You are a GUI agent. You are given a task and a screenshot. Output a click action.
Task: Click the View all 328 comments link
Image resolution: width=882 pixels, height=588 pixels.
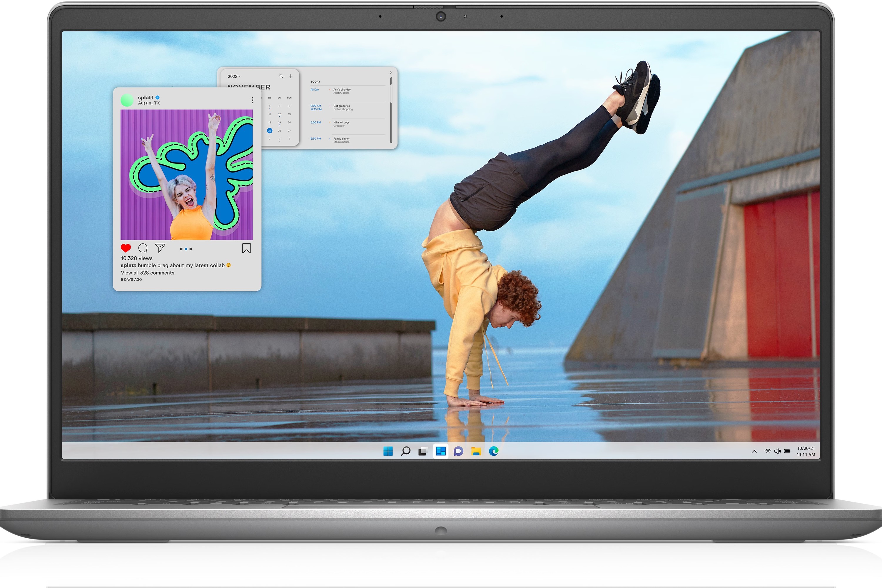pyautogui.click(x=147, y=273)
